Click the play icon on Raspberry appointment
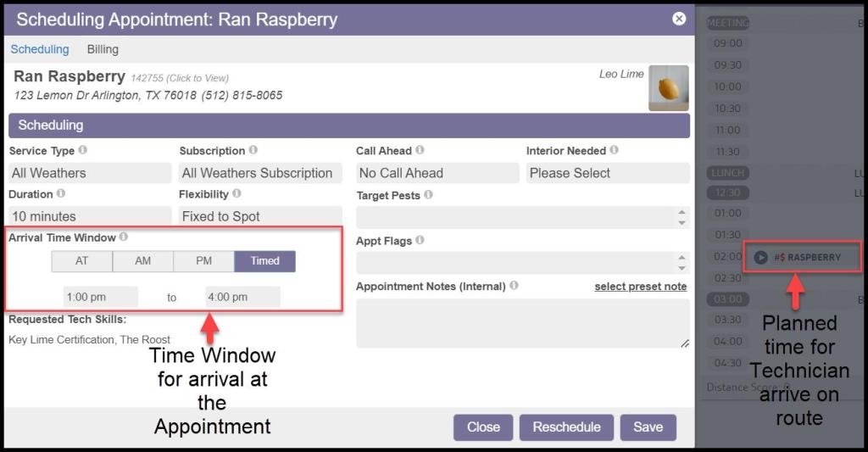868x452 pixels. click(x=760, y=257)
